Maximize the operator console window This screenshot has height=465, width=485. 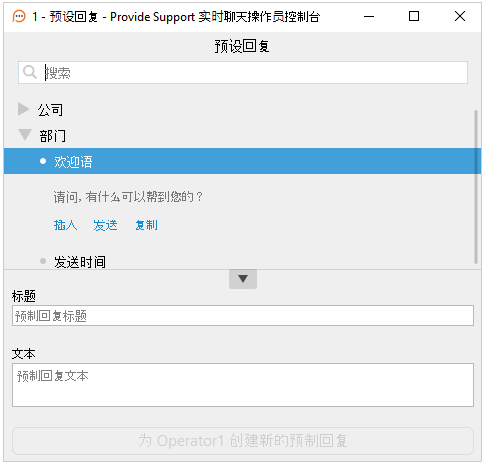tap(414, 16)
